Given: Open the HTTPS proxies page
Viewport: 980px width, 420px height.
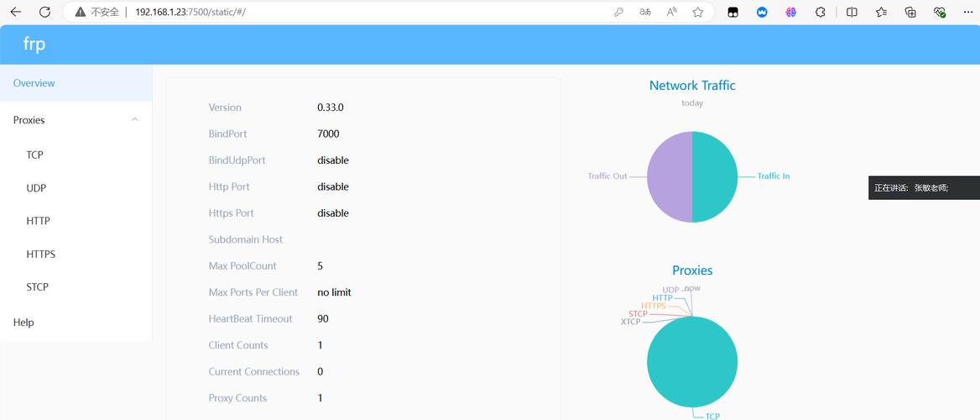Looking at the screenshot, I should point(76,255).
